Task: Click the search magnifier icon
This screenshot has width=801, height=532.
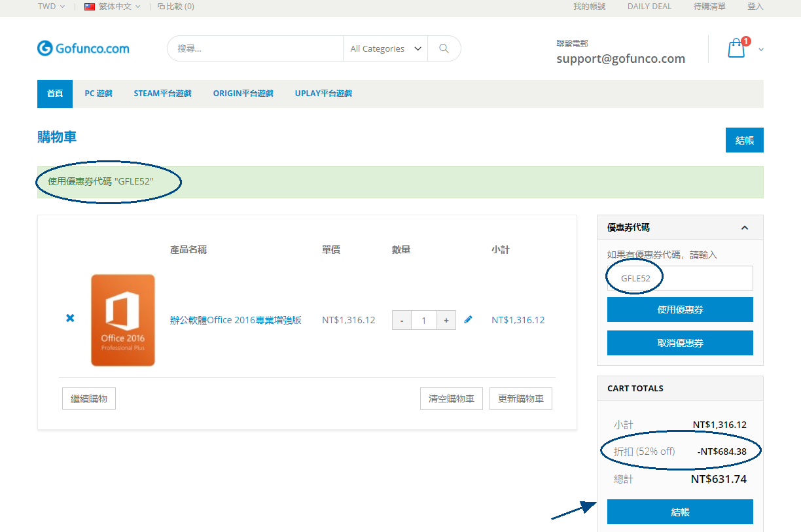Action: pyautogui.click(x=444, y=48)
